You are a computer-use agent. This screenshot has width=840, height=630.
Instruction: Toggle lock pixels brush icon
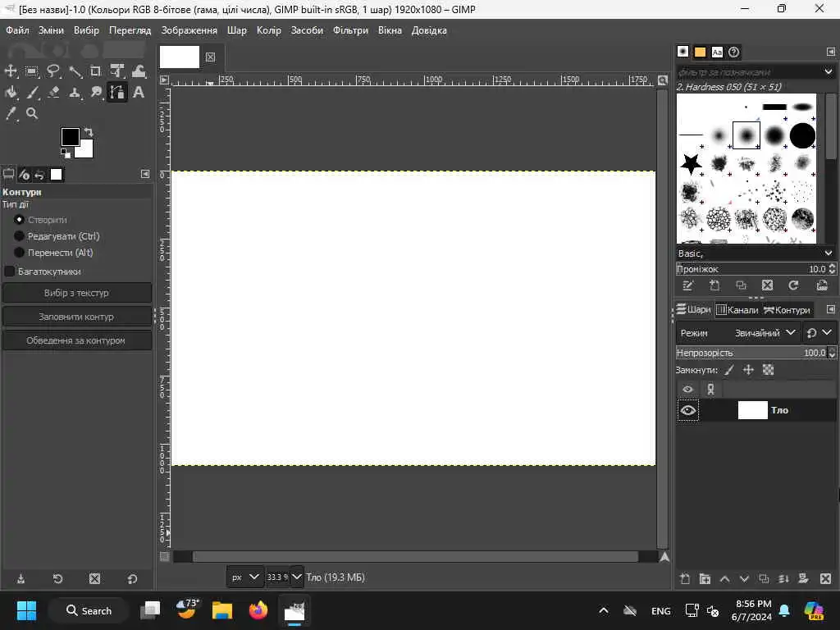729,370
